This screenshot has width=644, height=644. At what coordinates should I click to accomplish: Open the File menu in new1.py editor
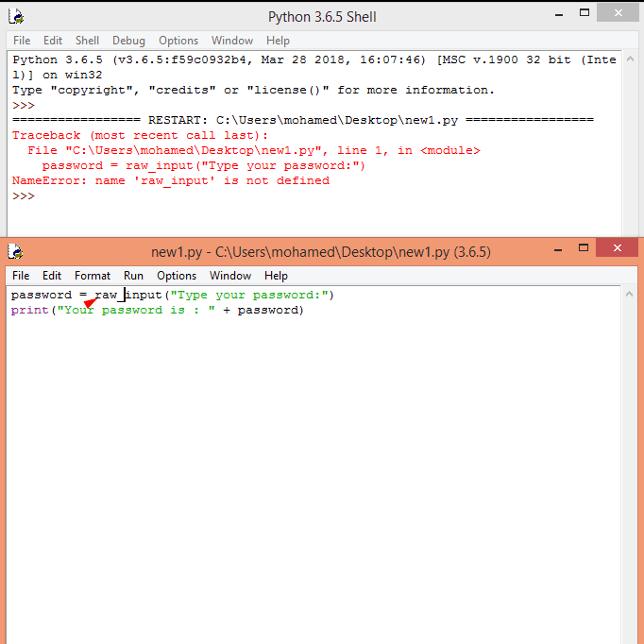tap(21, 276)
